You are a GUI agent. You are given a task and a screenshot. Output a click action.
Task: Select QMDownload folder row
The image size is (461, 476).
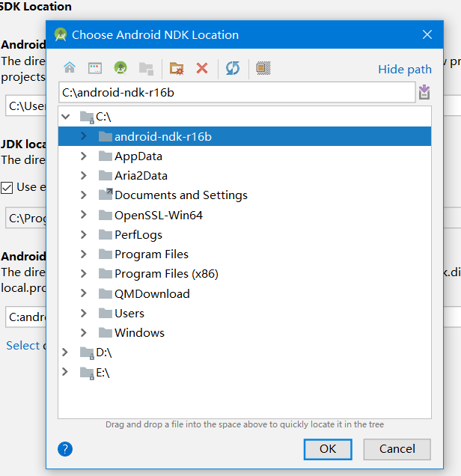point(245,293)
